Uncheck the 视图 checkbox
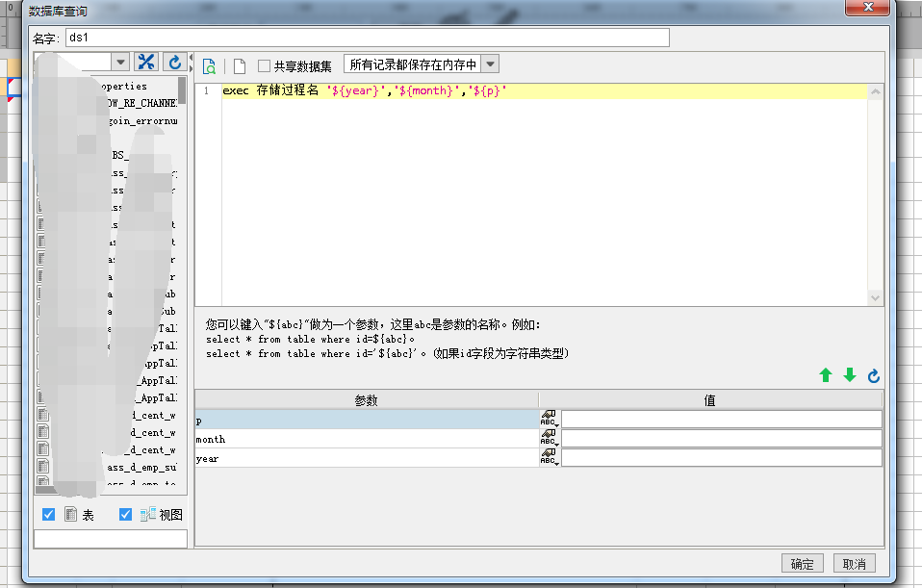The height and width of the screenshot is (588, 922). click(x=125, y=515)
